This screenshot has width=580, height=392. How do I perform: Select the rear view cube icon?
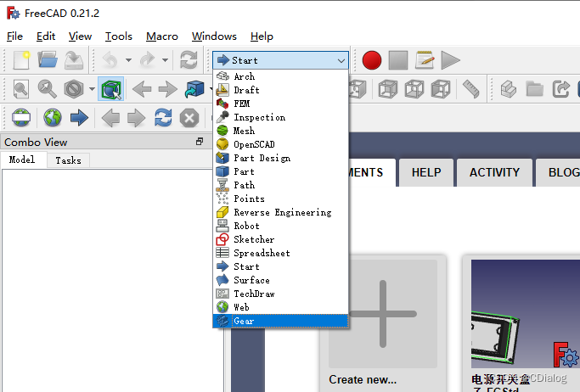(x=387, y=89)
